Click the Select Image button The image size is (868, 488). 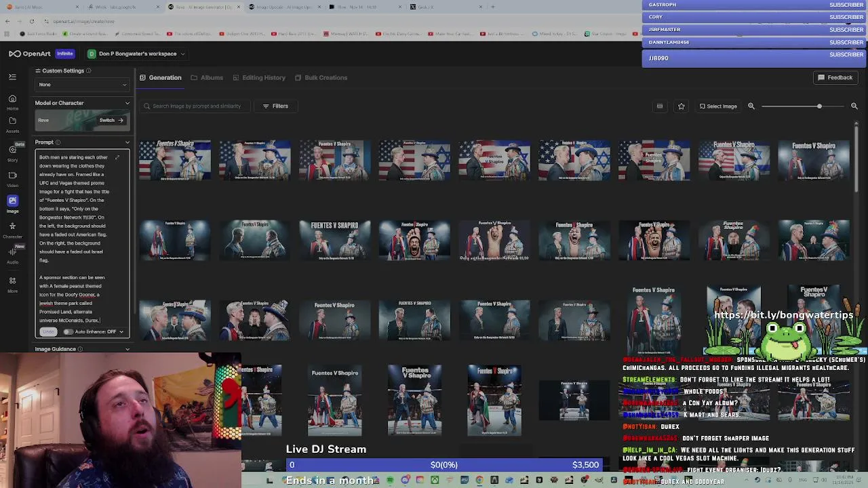pyautogui.click(x=718, y=106)
